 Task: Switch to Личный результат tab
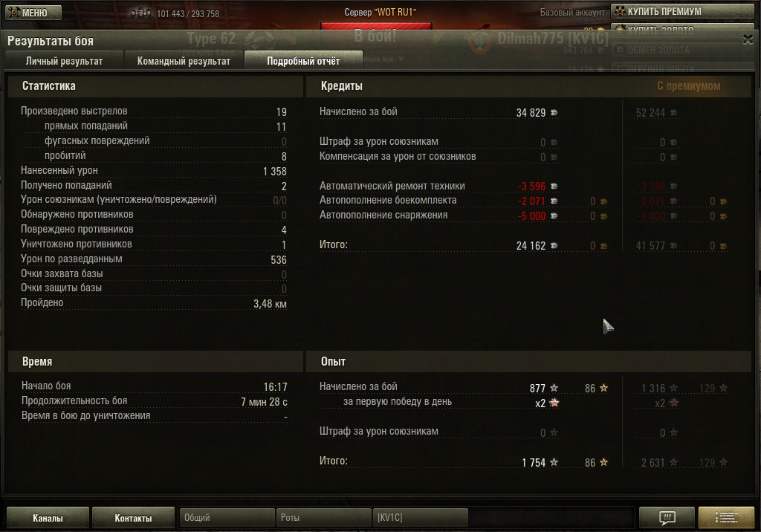[64, 61]
